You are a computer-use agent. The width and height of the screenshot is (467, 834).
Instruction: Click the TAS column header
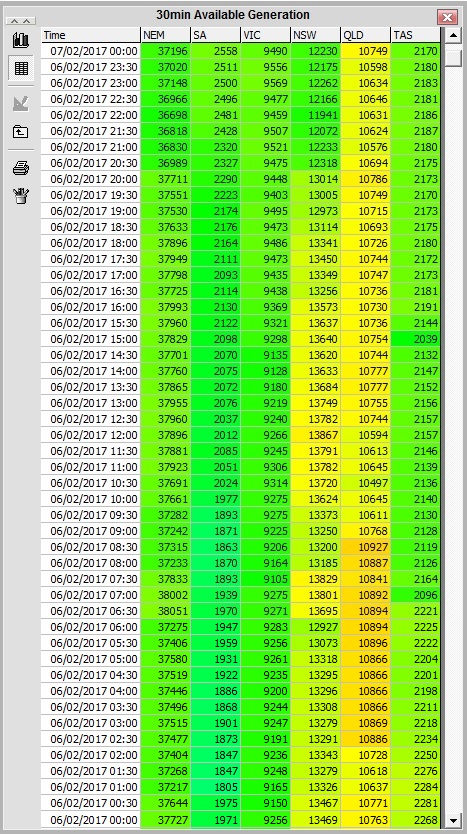[x=415, y=35]
